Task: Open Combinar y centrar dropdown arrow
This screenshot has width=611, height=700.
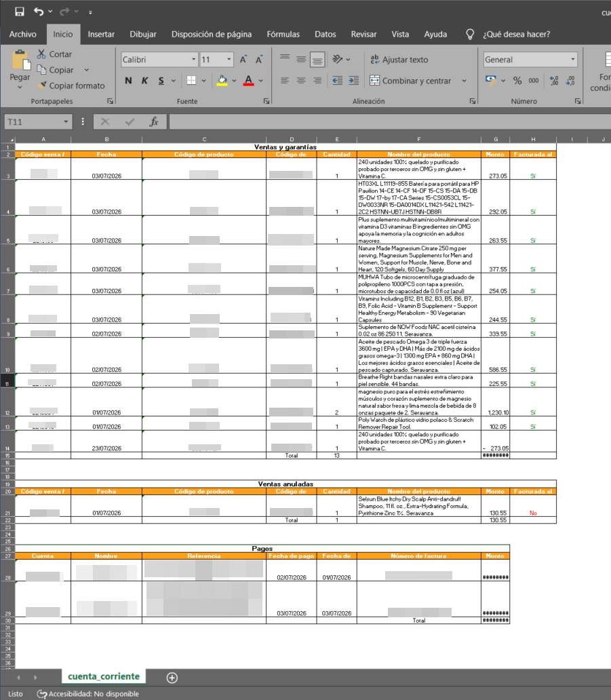Action: 464,81
